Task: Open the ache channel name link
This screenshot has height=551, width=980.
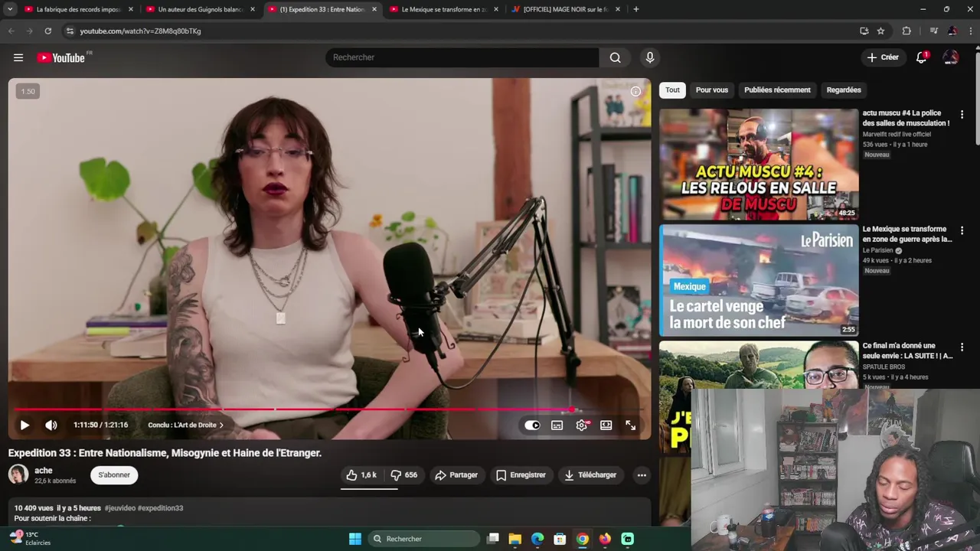Action: click(x=44, y=471)
